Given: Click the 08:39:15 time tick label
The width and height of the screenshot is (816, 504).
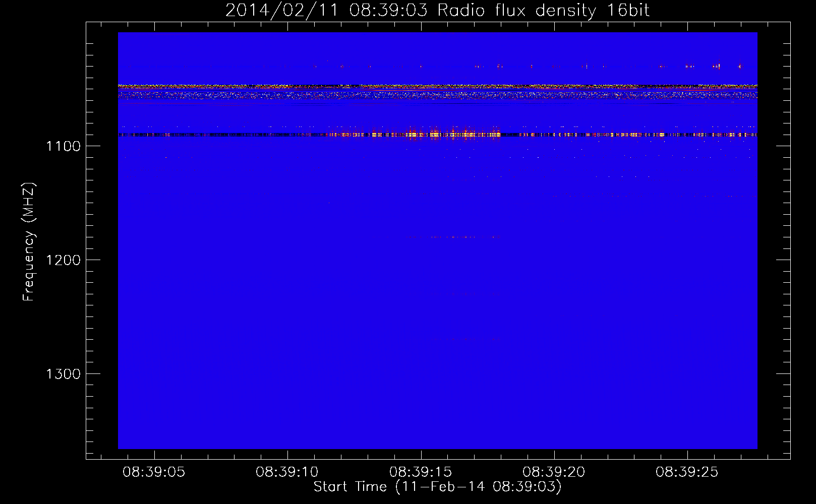Looking at the screenshot, I should click(x=421, y=472).
